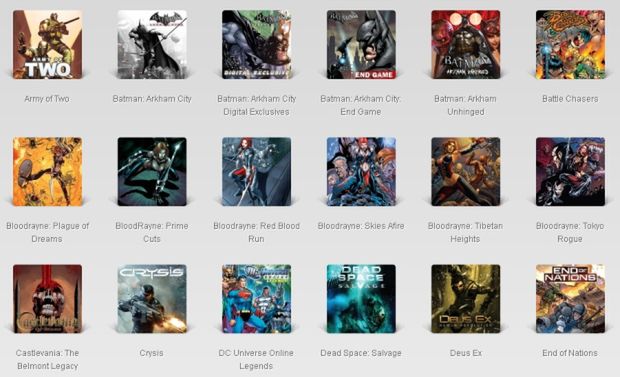Click the "Dead Space: Salvage" title link
The image size is (620, 377).
pos(361,353)
